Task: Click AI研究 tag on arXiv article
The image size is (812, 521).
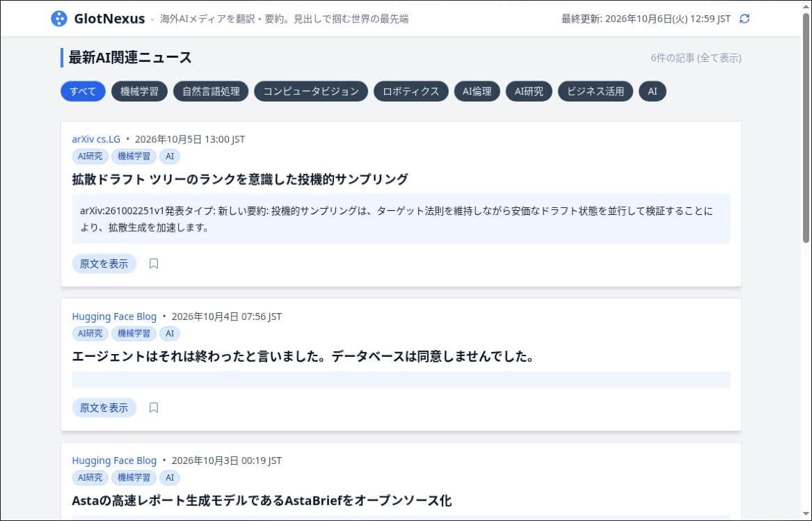Action: click(x=90, y=156)
